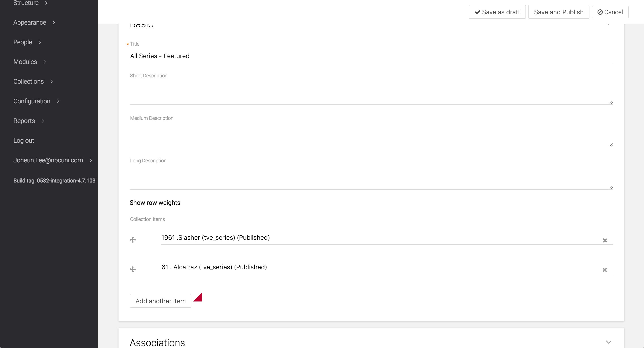Click Save as draft button
This screenshot has height=348, width=644.
tap(497, 12)
